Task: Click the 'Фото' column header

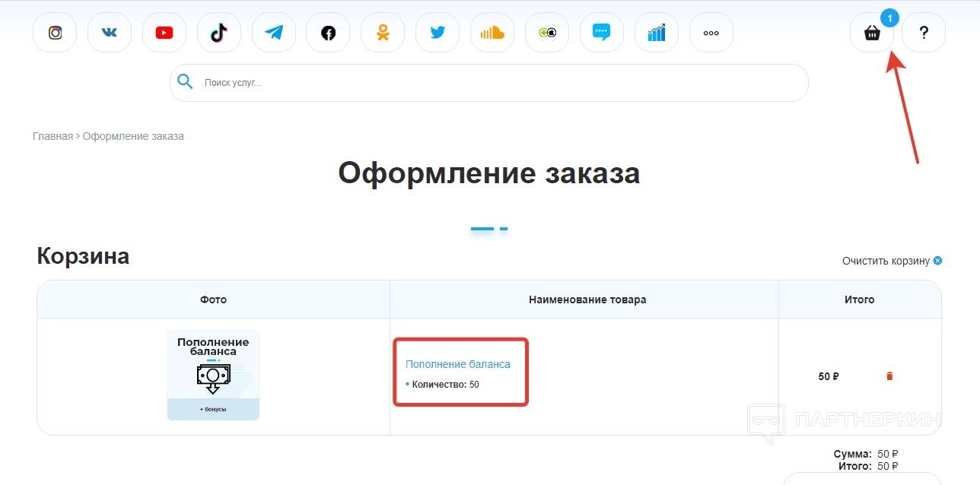Action: pos(213,300)
